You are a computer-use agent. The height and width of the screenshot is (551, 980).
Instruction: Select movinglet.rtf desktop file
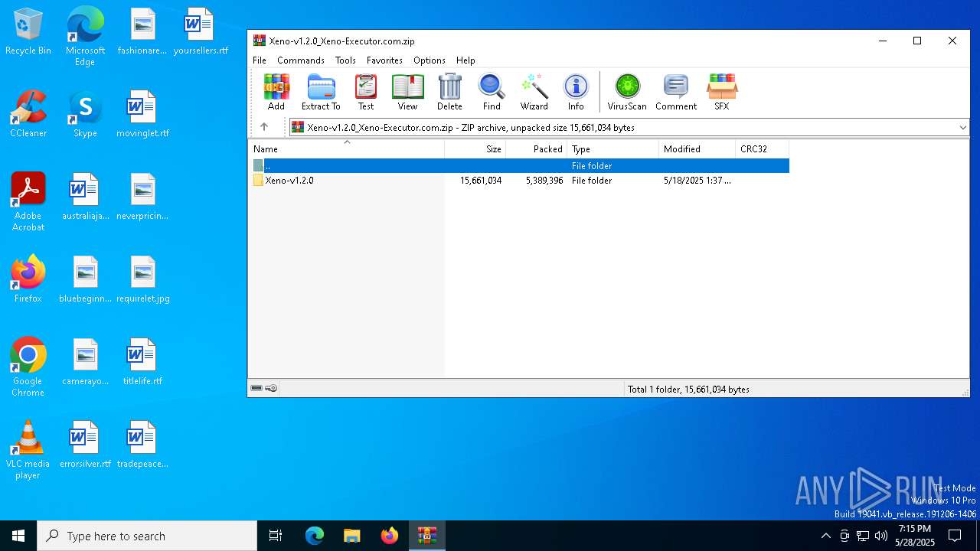[142, 113]
